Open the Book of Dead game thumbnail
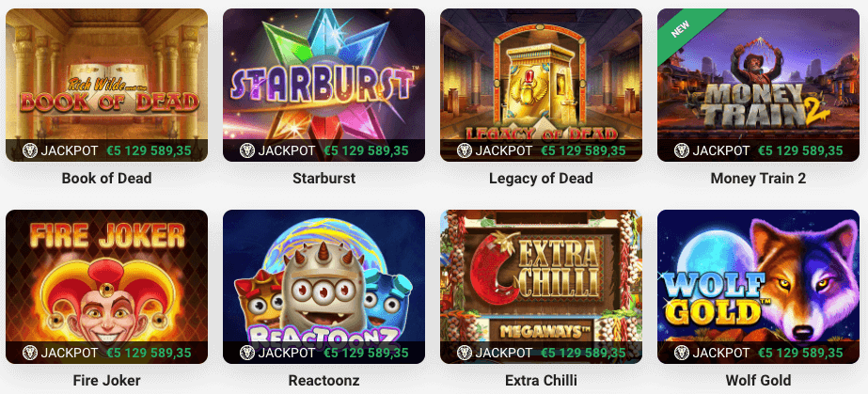Viewport: 868px width, 394px height. tap(107, 85)
